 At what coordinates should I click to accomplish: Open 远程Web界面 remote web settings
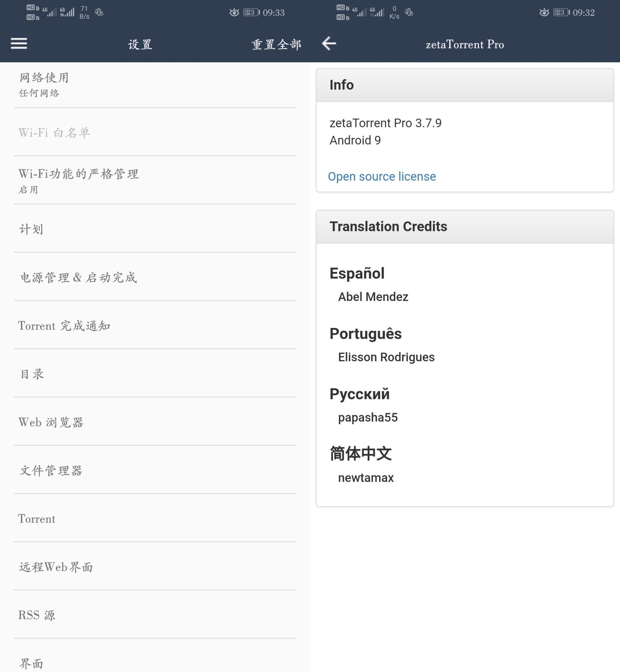155,567
